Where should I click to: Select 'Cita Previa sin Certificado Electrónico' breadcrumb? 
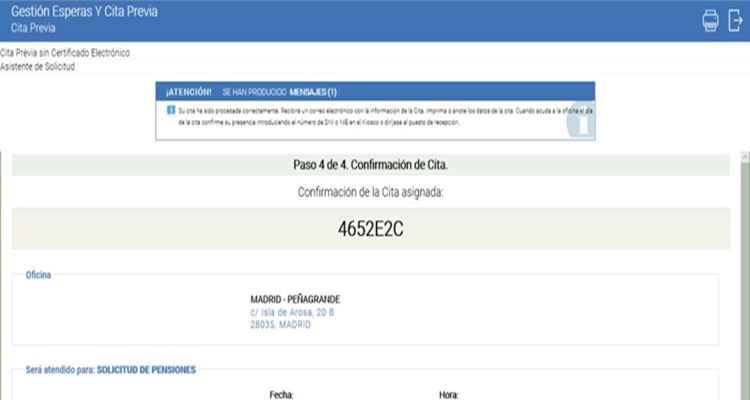pos(65,51)
